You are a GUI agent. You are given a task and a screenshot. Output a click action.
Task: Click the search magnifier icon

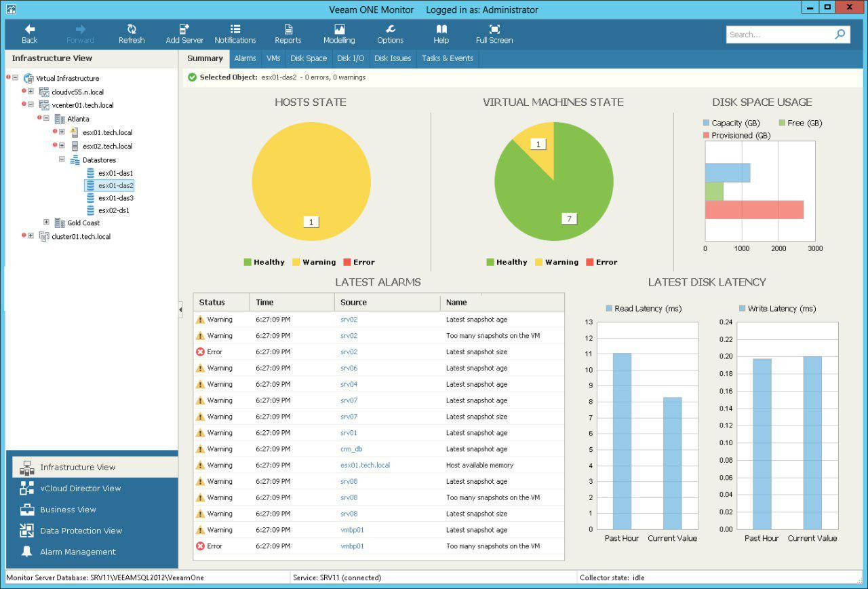point(840,34)
